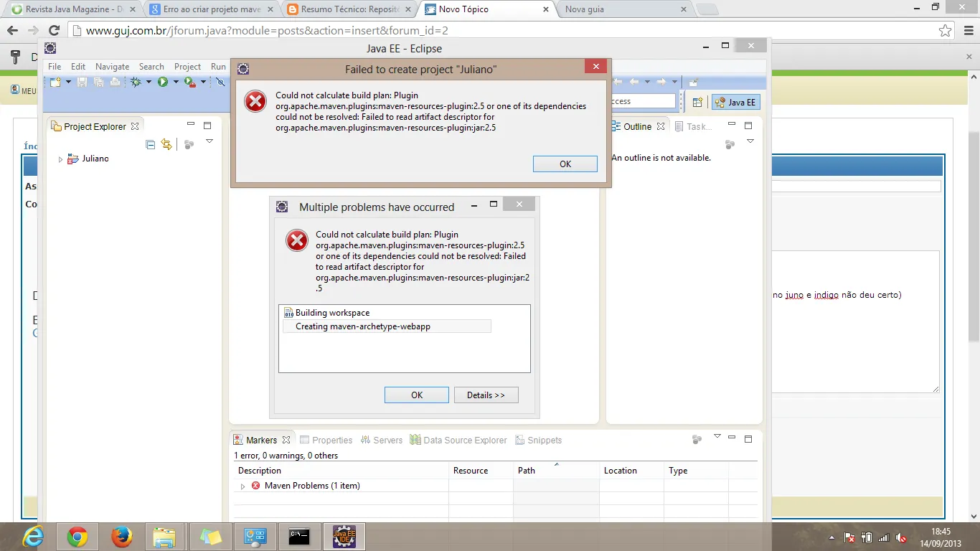Click the Save All icon in Eclipse toolbar
The image size is (980, 551).
(x=98, y=83)
